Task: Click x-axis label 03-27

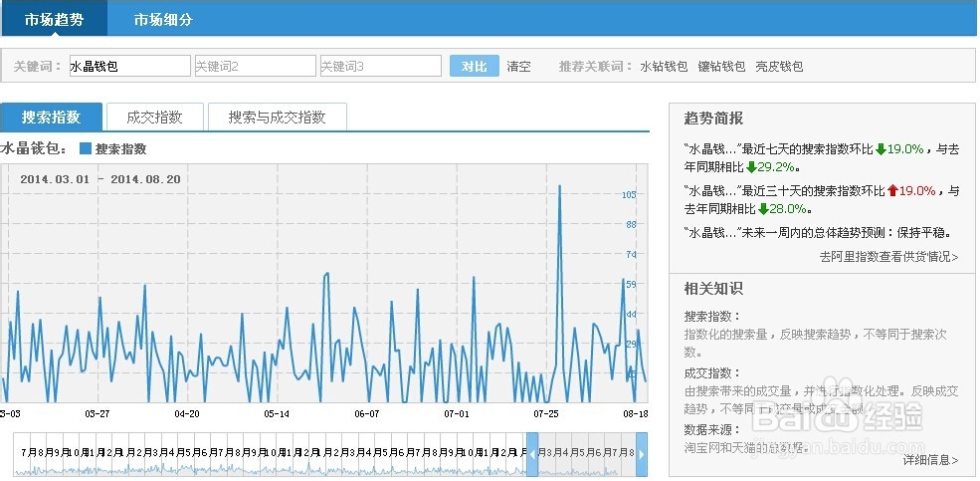Action: (97, 413)
